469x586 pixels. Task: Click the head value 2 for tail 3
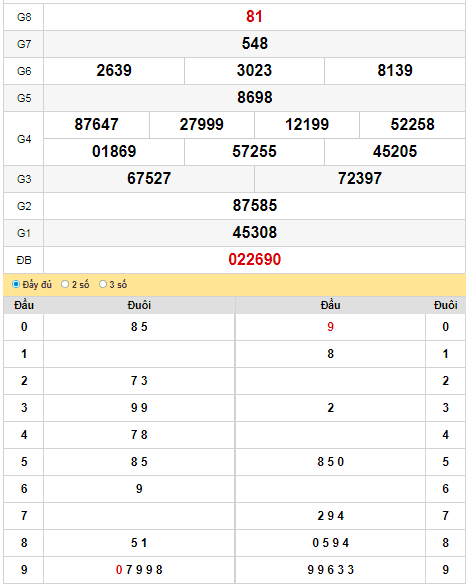[x=330, y=407]
